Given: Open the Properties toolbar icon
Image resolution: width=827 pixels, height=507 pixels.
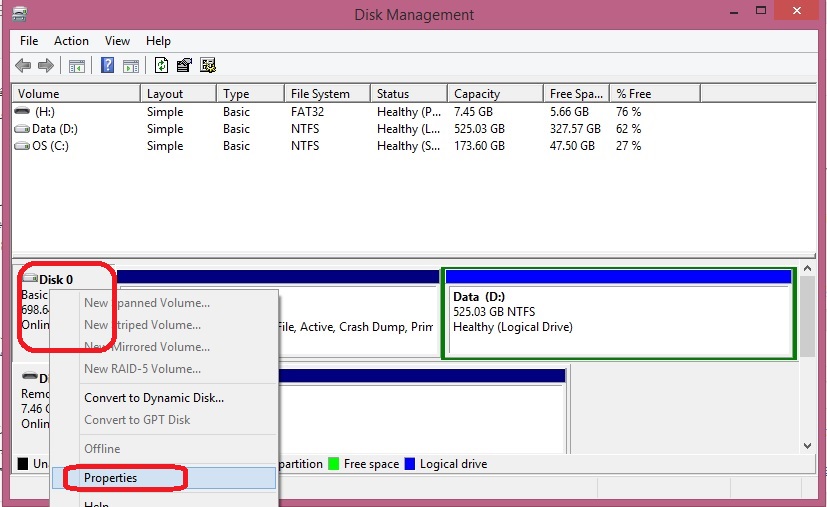Looking at the screenshot, I should 184,66.
